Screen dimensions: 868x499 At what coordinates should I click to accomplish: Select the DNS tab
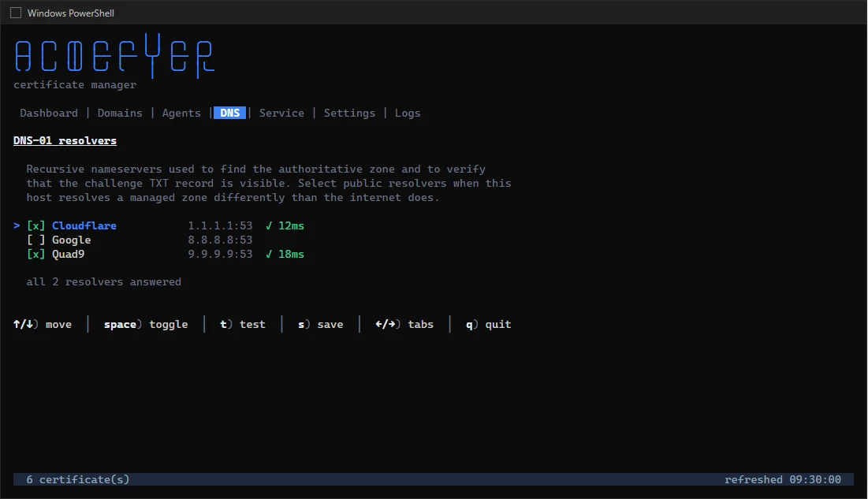click(x=229, y=113)
